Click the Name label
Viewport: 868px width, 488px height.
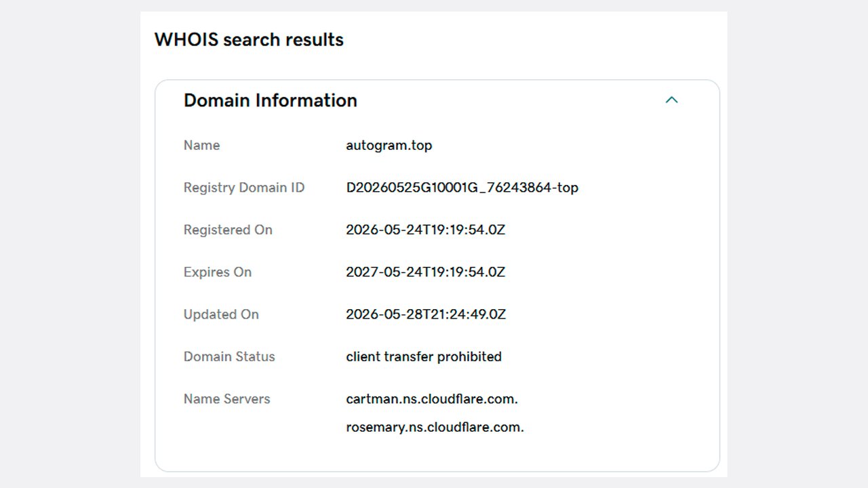click(201, 145)
